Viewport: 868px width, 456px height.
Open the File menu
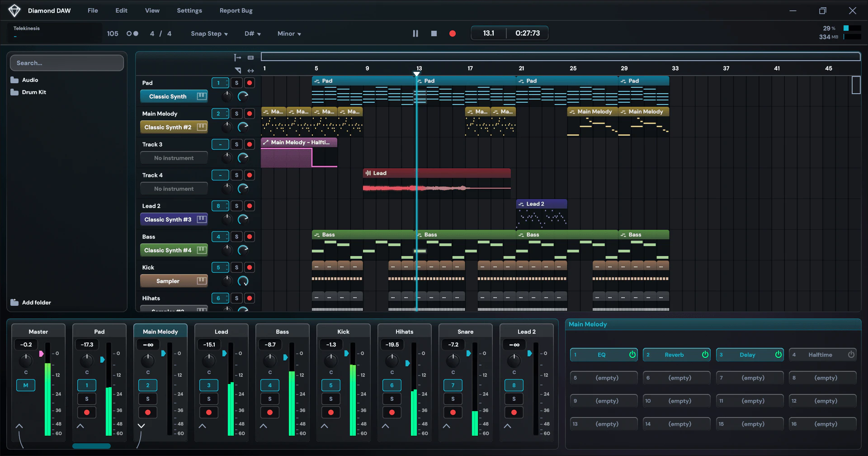(93, 10)
